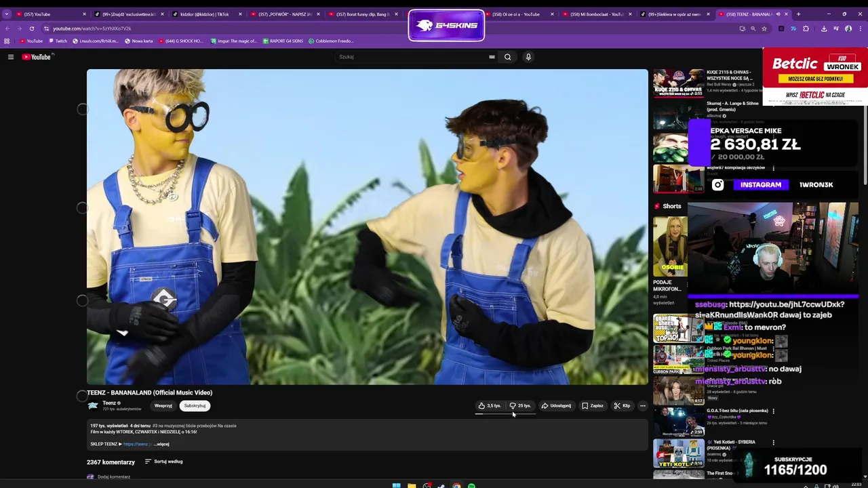This screenshot has height=488, width=868.
Task: Go to YouTube home via logo
Action: (37, 57)
